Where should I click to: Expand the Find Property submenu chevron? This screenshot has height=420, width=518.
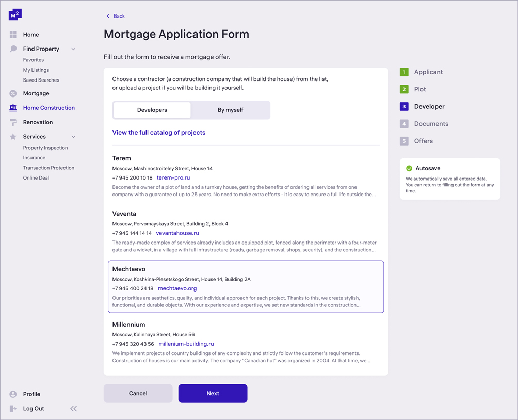click(73, 49)
